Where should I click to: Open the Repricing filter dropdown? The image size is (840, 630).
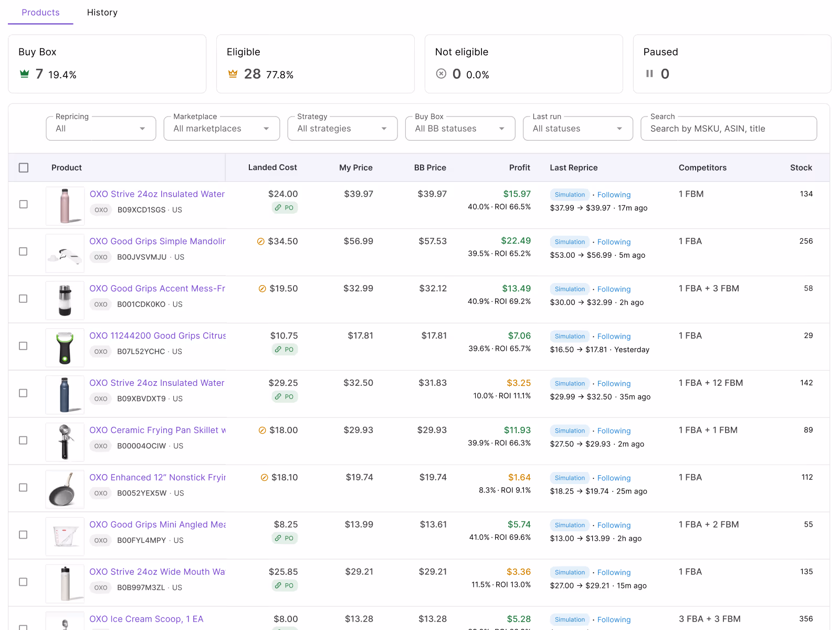point(101,129)
